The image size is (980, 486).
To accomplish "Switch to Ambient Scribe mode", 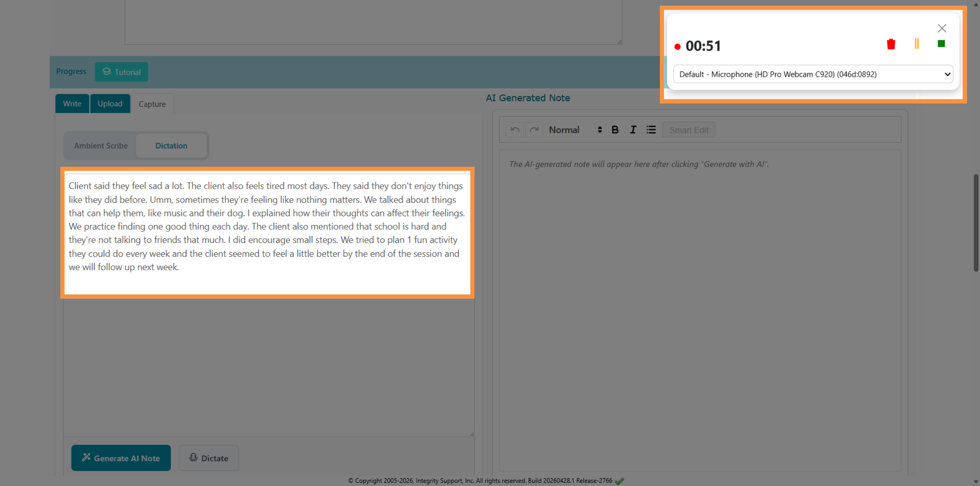I will (x=101, y=146).
